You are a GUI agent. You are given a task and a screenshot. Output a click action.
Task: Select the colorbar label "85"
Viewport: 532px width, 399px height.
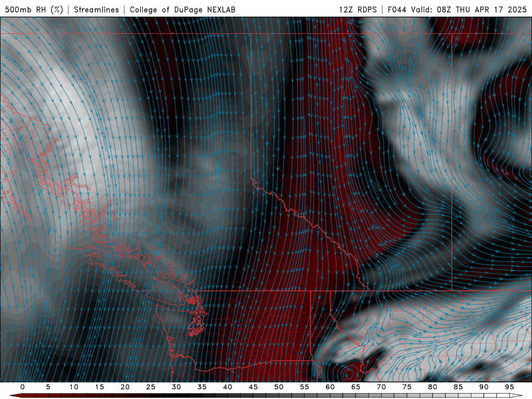[458, 387]
